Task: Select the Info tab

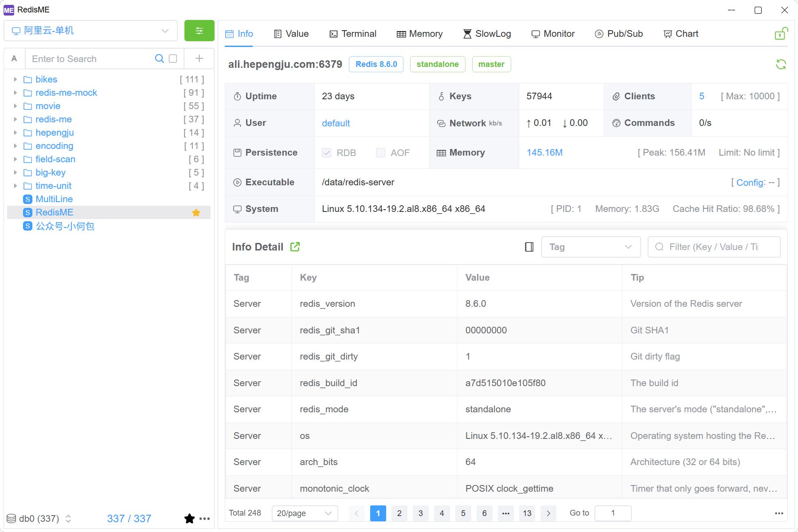Action: click(x=239, y=34)
